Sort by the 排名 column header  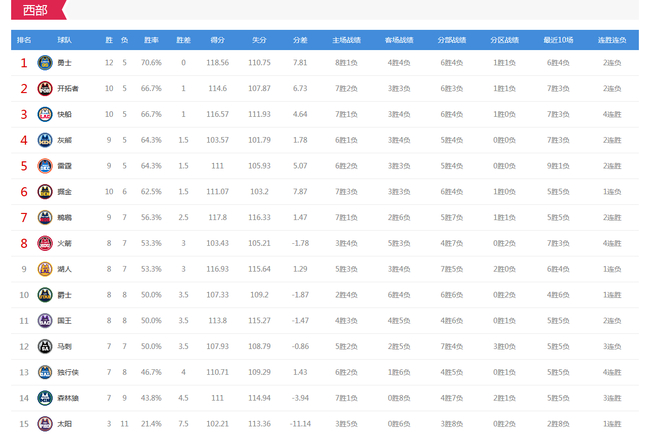pos(24,40)
